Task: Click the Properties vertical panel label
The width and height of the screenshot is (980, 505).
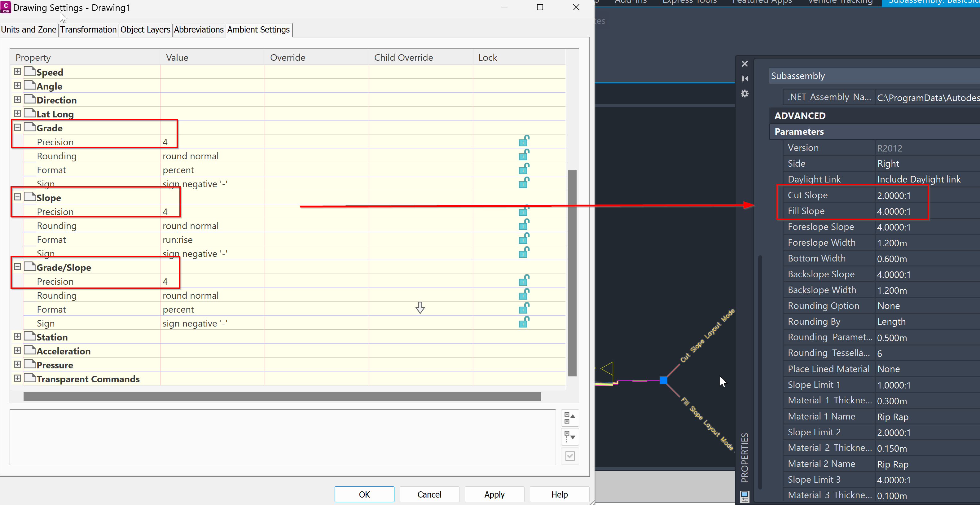Action: pos(745,457)
